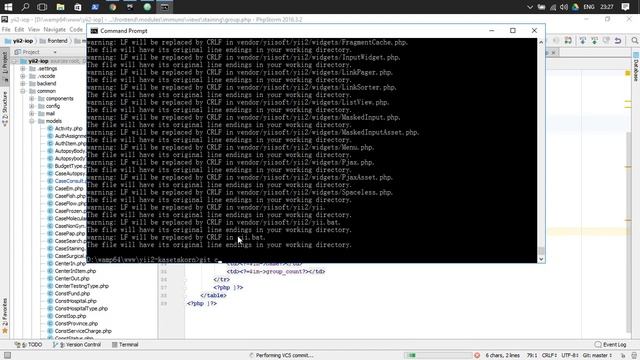Viewport: 640px width, 360px height.
Task: Toggle the Favorites tool window side tab
Action: (4, 315)
